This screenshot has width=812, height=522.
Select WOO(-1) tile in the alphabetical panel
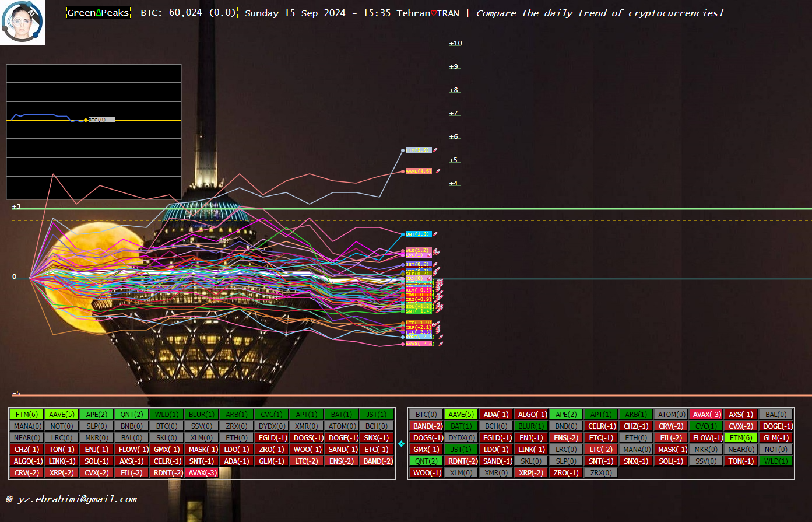point(426,473)
